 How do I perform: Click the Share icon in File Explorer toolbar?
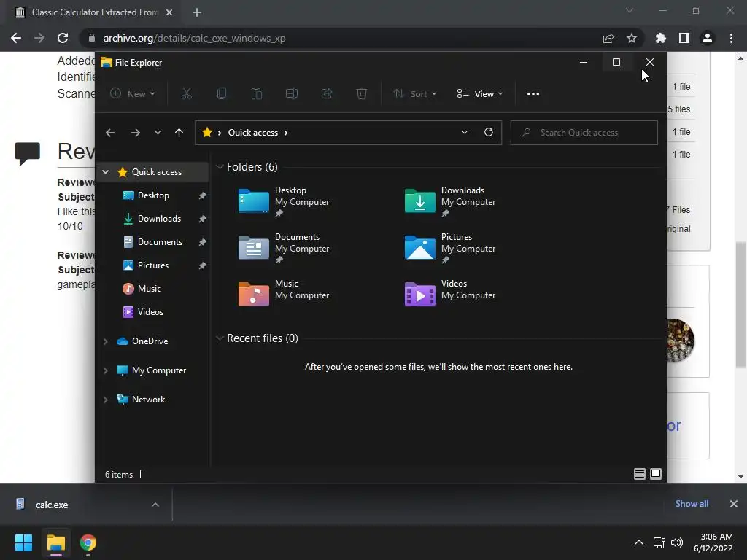pyautogui.click(x=327, y=94)
